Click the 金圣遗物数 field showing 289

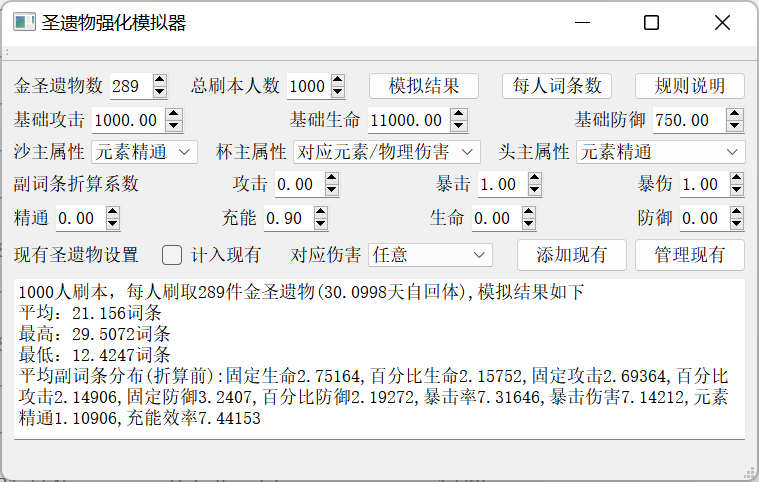(x=131, y=87)
